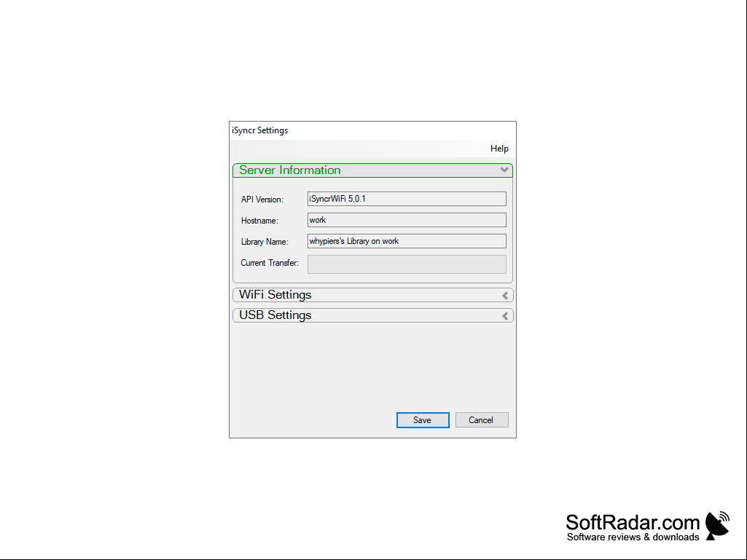This screenshot has width=747, height=560.
Task: Click the USB Settings header title
Action: 275,315
